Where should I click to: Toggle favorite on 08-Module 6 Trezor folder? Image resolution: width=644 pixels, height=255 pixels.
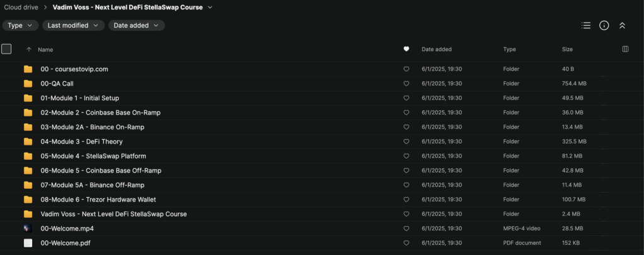tap(406, 200)
